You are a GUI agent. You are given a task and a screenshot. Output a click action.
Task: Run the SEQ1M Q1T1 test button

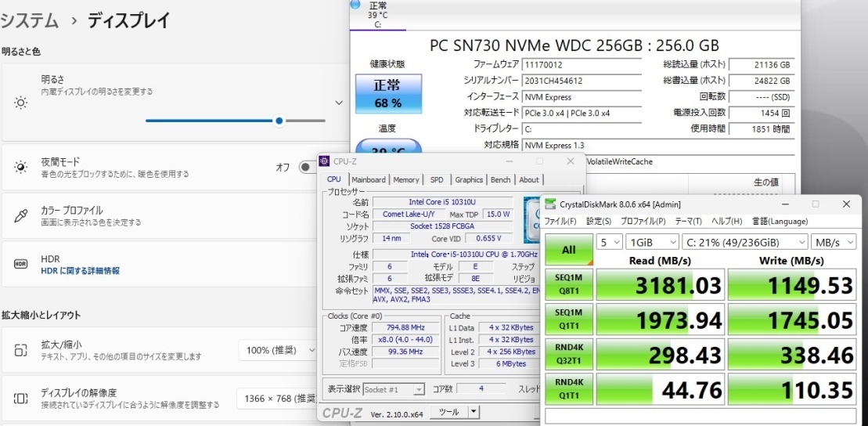pyautogui.click(x=568, y=319)
